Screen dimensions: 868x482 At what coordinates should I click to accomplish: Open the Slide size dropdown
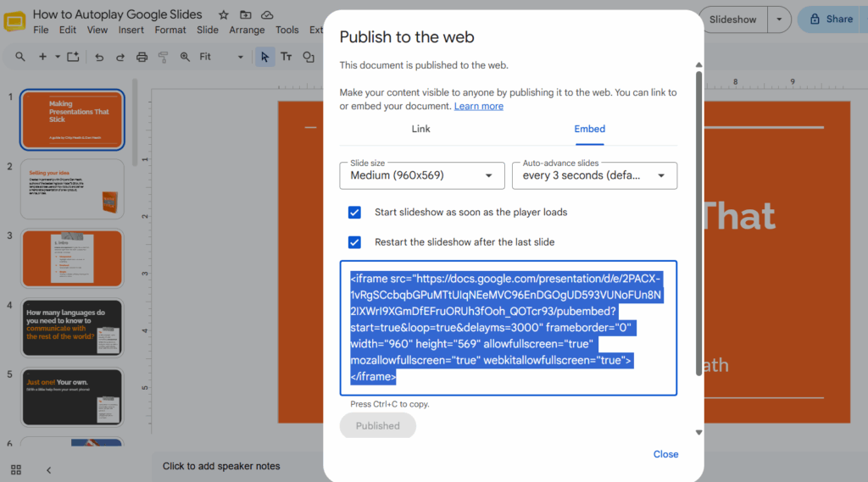[x=422, y=175]
